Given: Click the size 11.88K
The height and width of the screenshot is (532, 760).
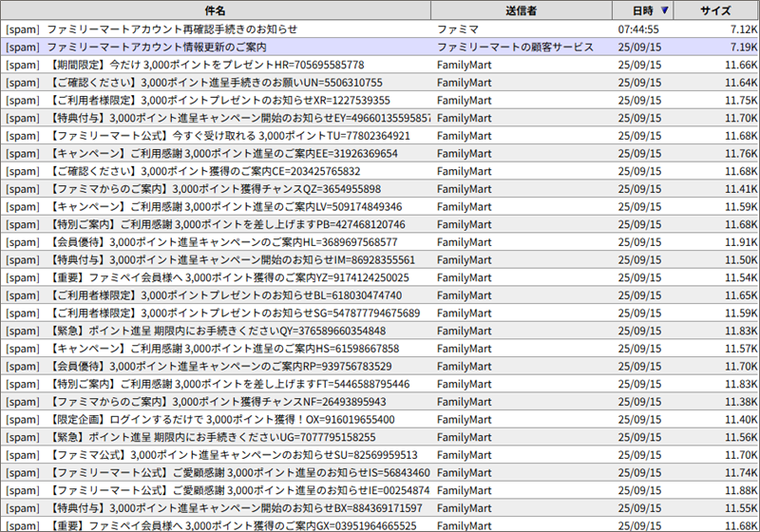Looking at the screenshot, I should [x=742, y=491].
